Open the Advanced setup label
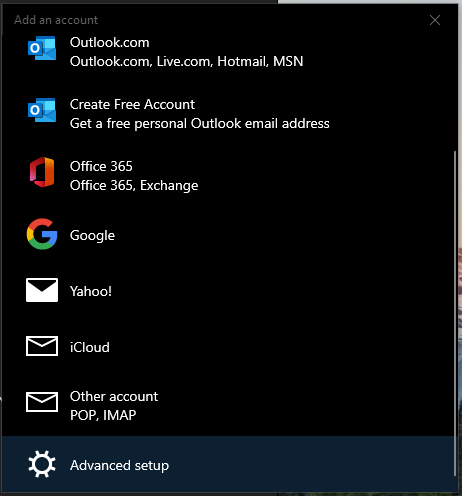462x496 pixels. coord(119,465)
